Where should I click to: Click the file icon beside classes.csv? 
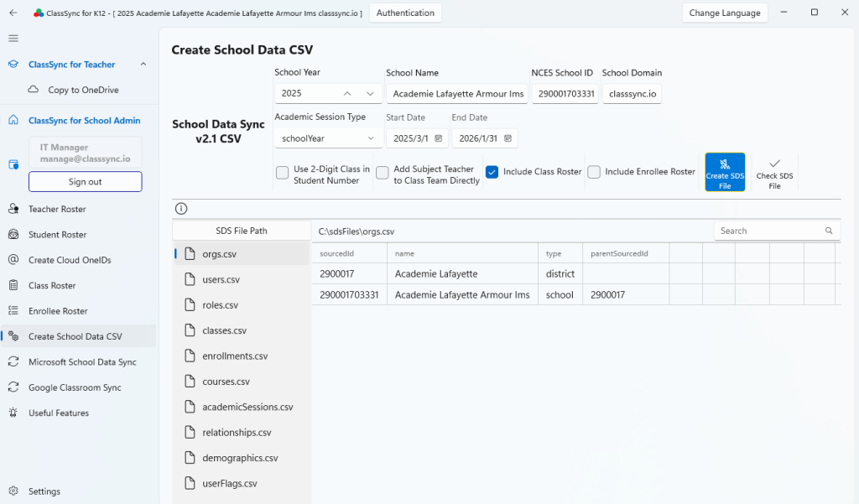[x=190, y=330]
